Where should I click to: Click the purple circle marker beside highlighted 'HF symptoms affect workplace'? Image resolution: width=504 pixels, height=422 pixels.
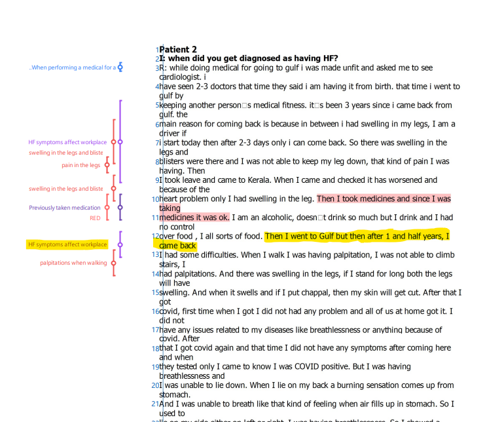point(120,244)
